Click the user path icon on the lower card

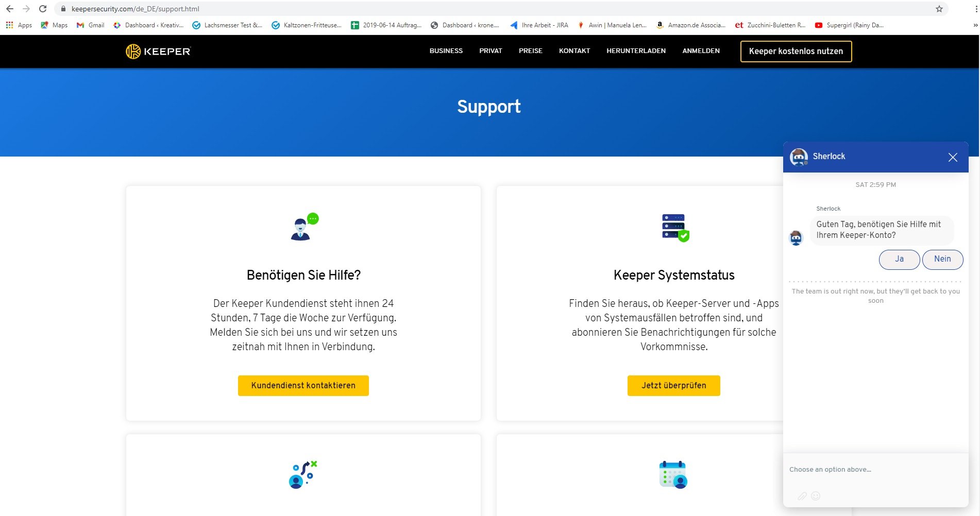pyautogui.click(x=303, y=474)
